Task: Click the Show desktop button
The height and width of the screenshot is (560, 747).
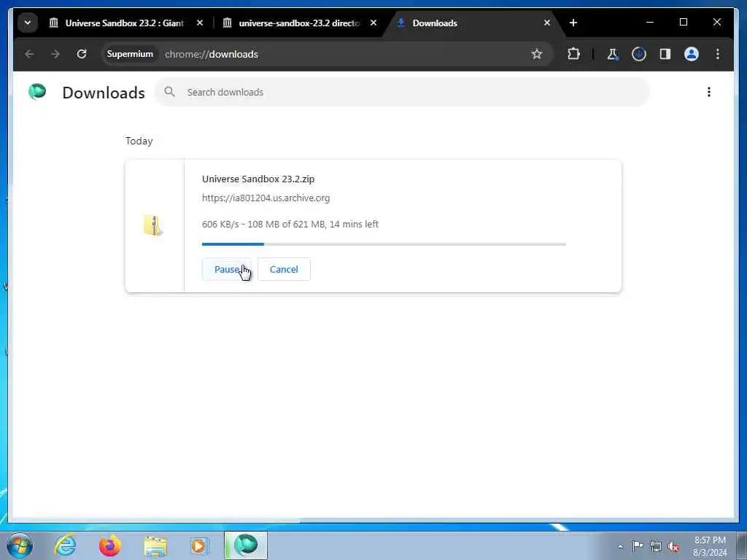Action: click(742, 545)
